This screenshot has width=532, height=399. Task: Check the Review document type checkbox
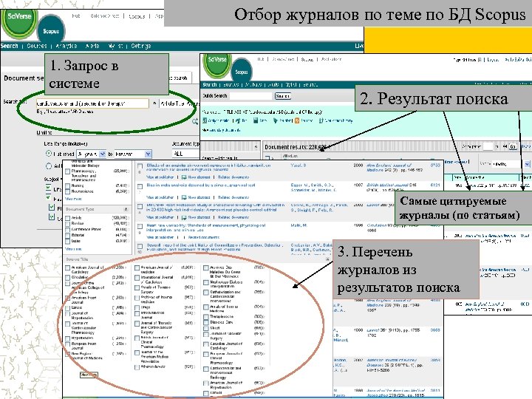(x=67, y=224)
